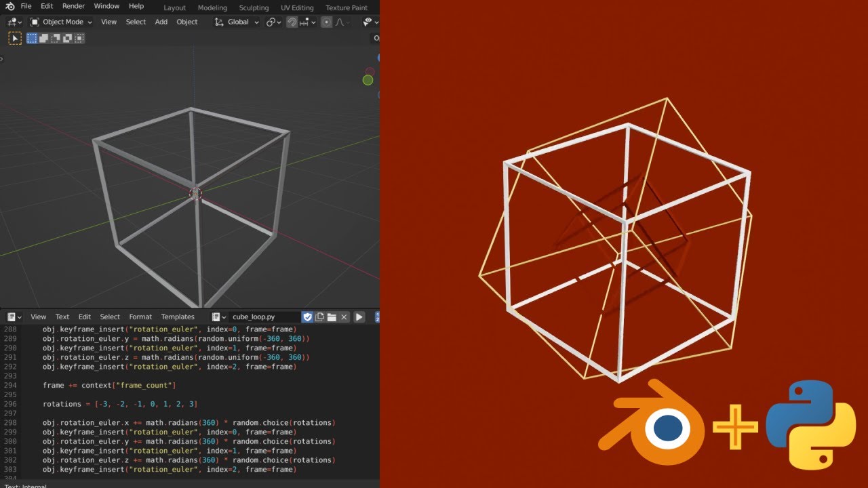868x488 pixels.
Task: Unlink the cube_loop.py text with the X icon
Action: [x=344, y=317]
